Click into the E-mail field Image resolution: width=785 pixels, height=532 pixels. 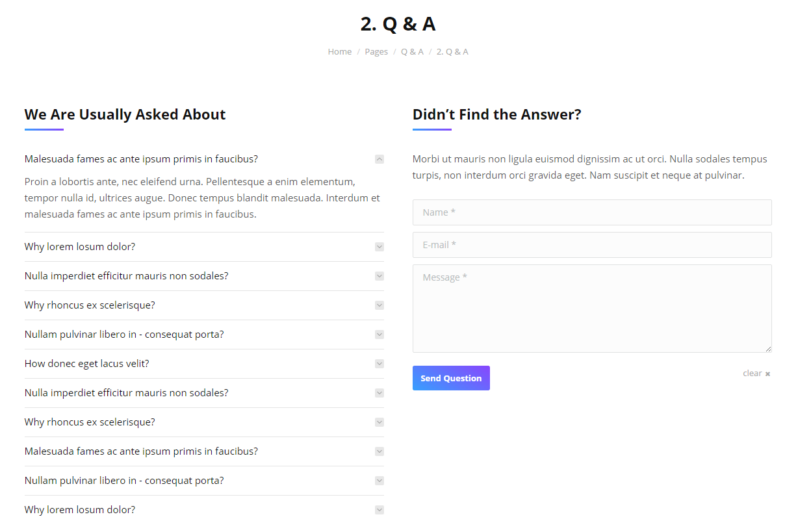coord(592,245)
